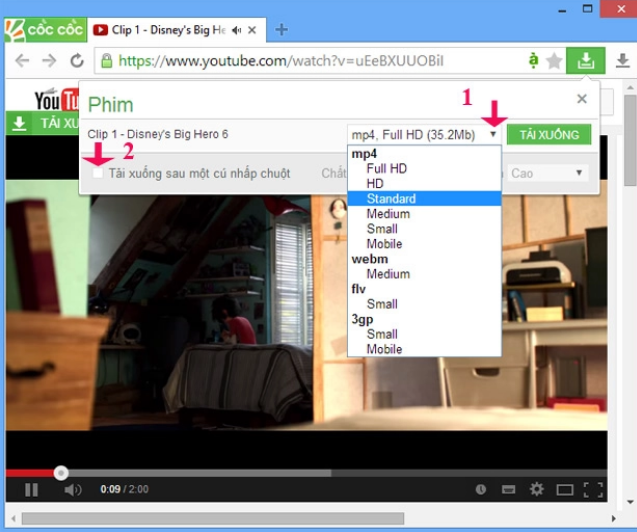637x532 pixels.
Task: Click the TẢI XUỐNG download button
Action: point(549,134)
